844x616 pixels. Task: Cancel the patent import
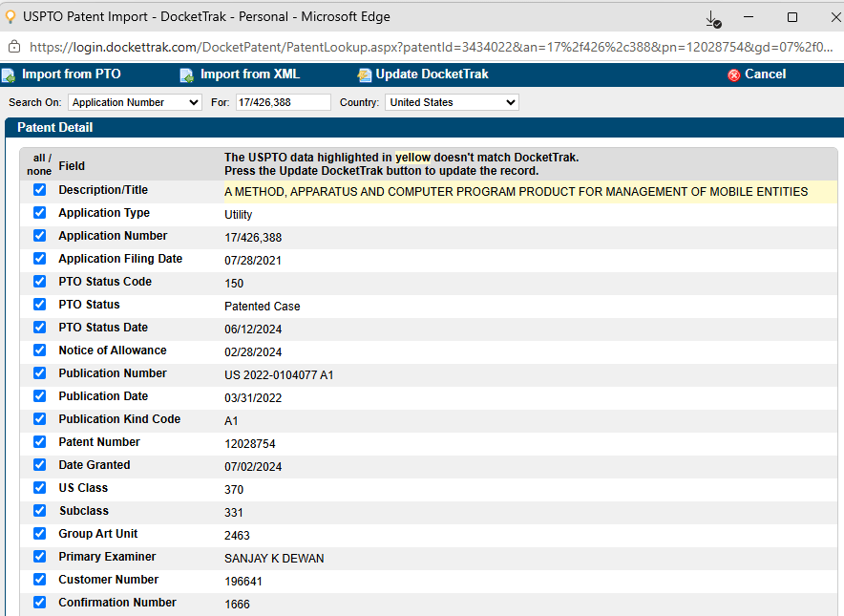765,74
